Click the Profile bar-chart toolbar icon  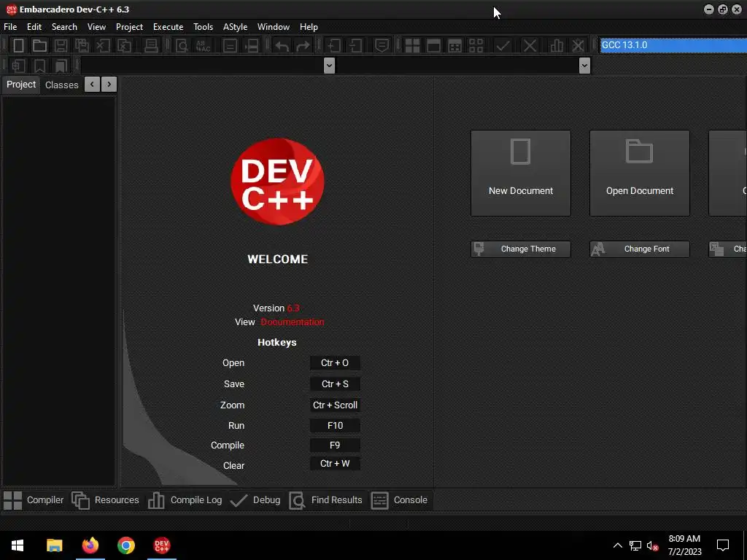click(x=557, y=46)
